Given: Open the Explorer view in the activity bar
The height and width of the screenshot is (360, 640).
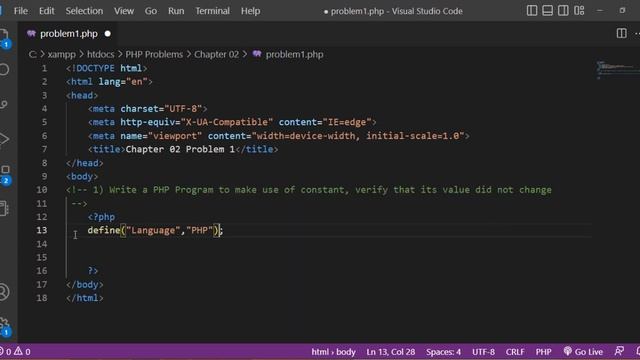Looking at the screenshot, I should pos(4,37).
